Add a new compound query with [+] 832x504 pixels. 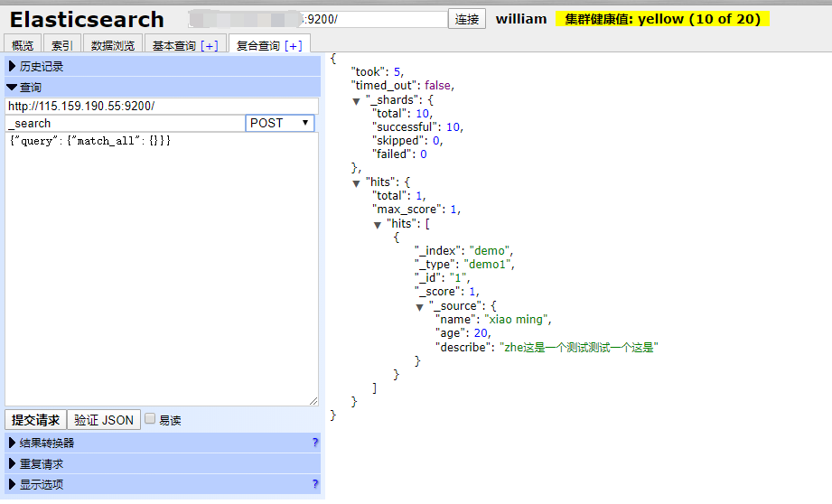point(294,46)
